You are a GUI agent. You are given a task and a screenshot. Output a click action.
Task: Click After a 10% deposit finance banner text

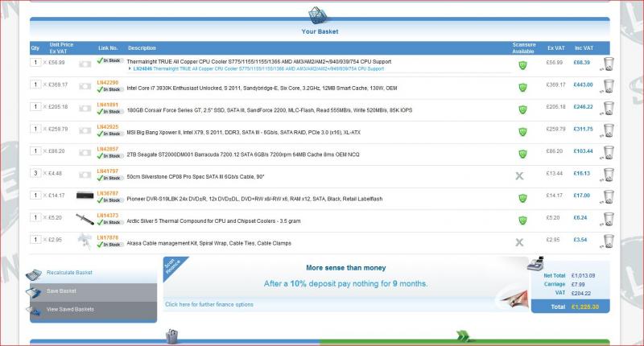(x=345, y=283)
